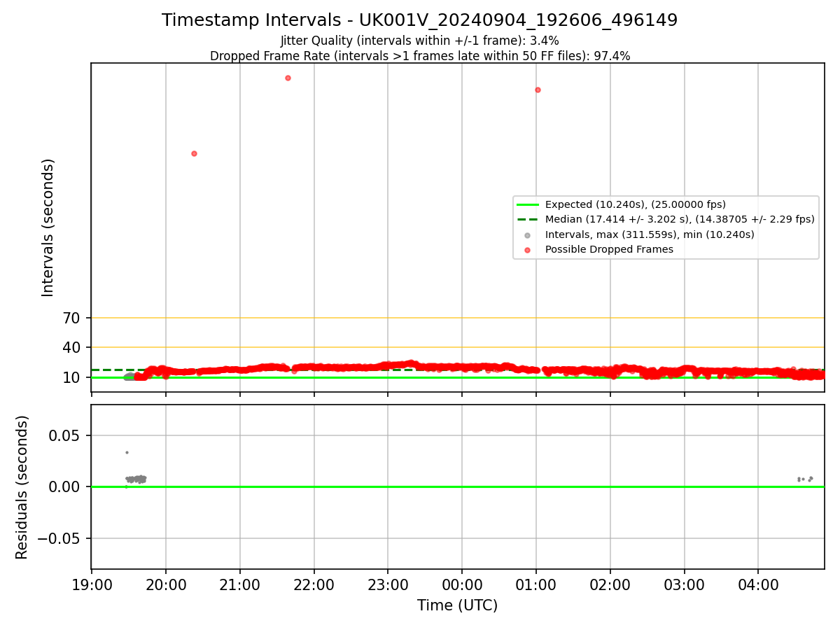Screen dimensions: 840x630
Task: Click the red outlier point just after 20:00
Action: [x=194, y=153]
